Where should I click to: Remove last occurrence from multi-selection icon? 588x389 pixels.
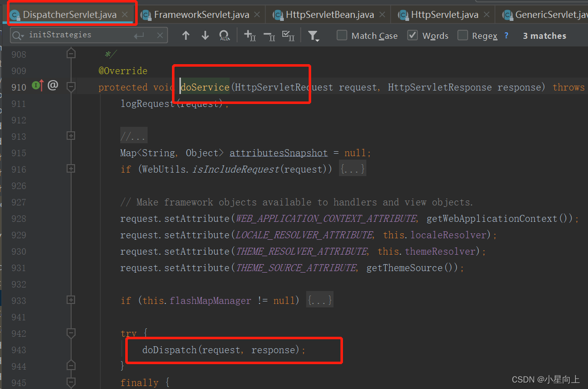tap(268, 35)
